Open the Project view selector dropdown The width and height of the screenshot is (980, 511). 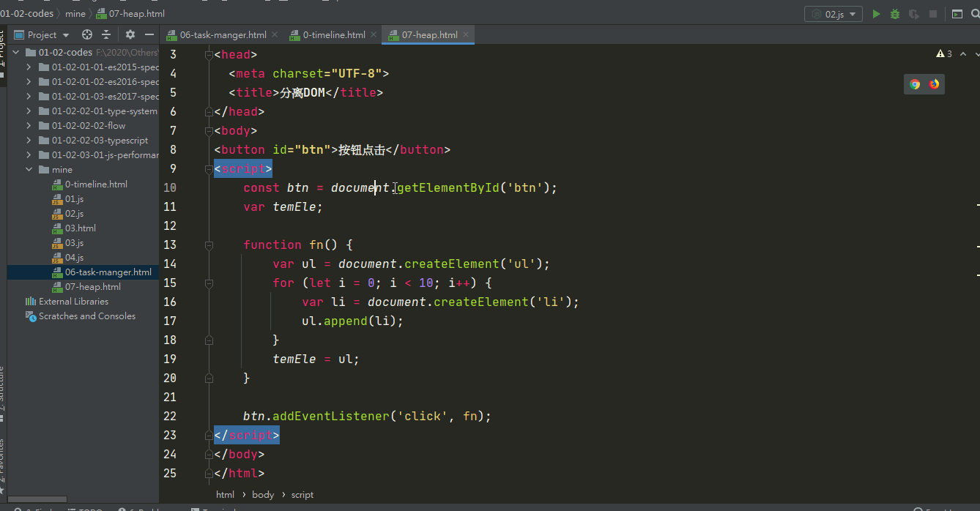click(42, 34)
